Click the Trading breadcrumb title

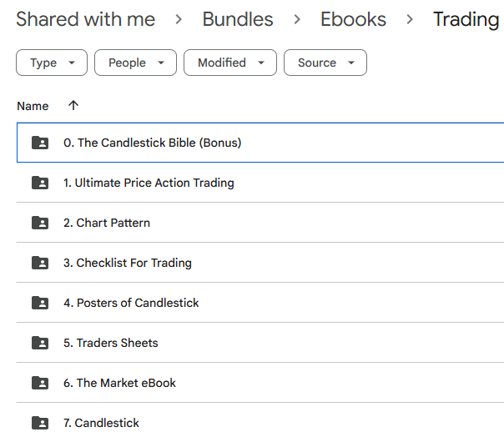pyautogui.click(x=466, y=19)
